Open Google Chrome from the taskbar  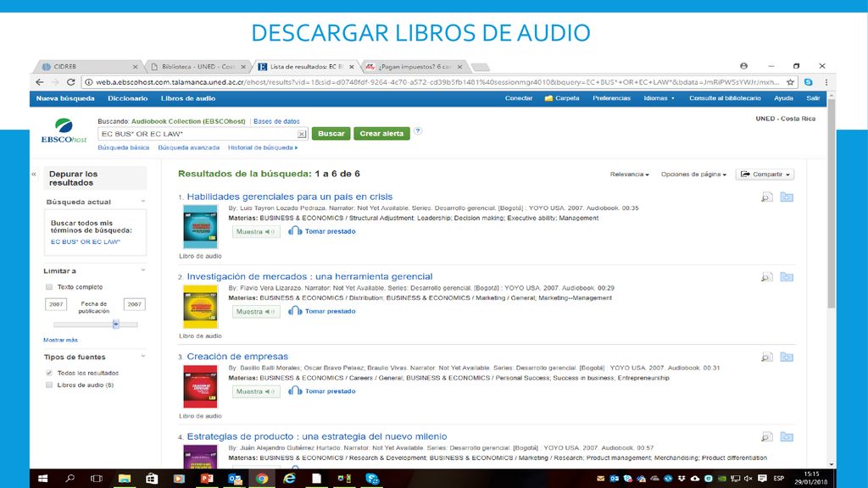pos(262,479)
